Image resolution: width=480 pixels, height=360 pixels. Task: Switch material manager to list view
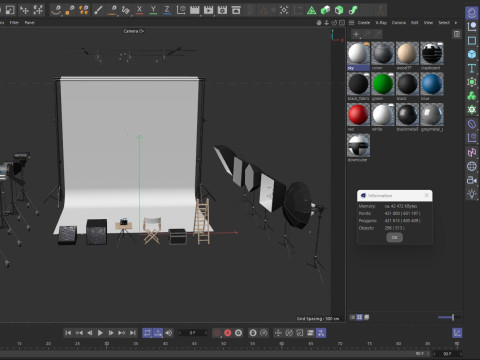tap(352, 317)
